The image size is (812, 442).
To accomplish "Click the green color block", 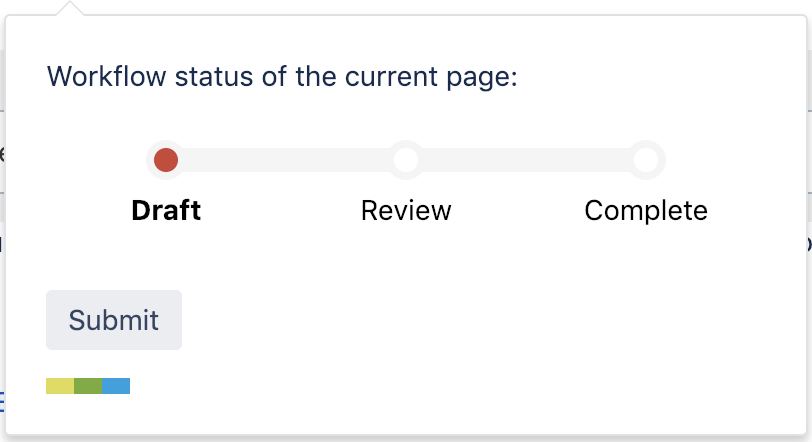I will [x=88, y=386].
